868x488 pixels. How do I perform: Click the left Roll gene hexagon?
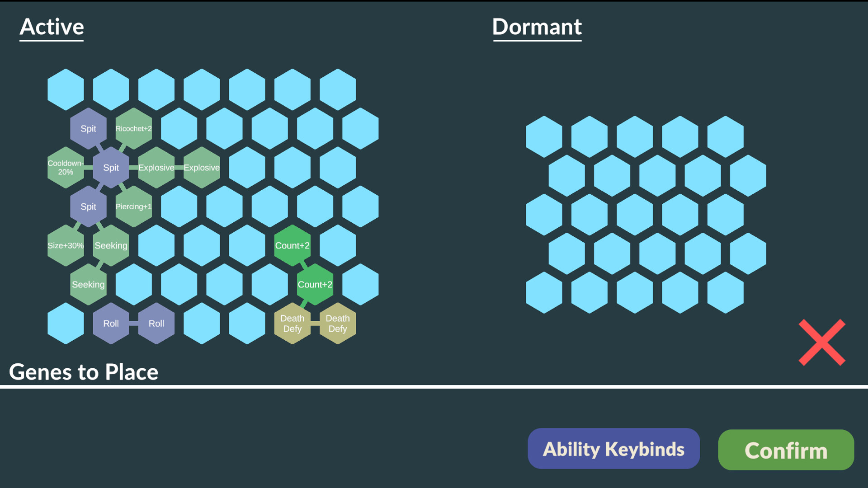pos(111,324)
